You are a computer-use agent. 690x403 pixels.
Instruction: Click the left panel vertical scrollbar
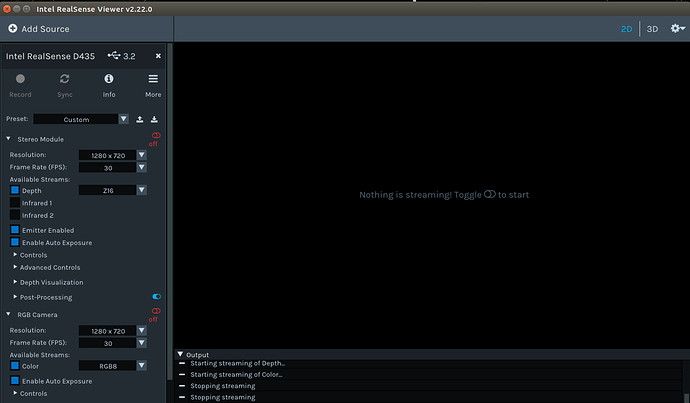click(x=170, y=211)
